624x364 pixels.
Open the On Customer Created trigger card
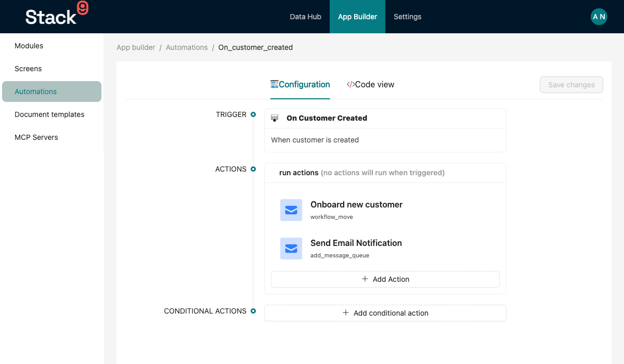tap(385, 130)
